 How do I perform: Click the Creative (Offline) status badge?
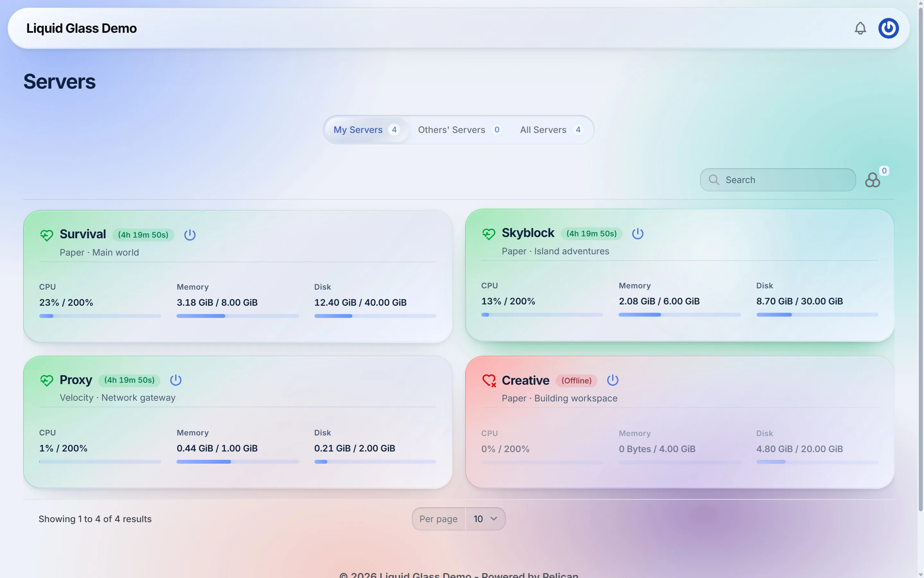click(x=576, y=381)
